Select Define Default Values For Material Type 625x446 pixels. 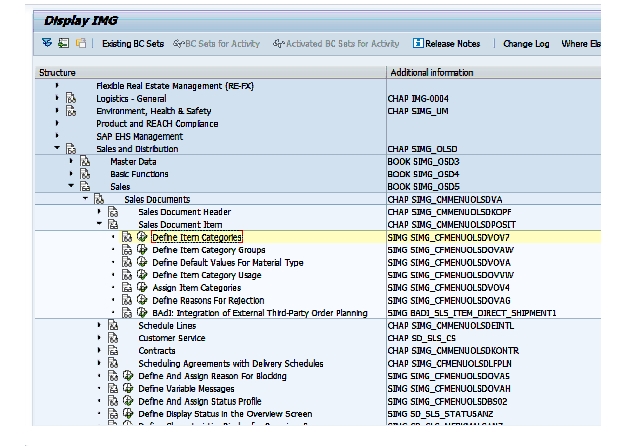pos(228,263)
